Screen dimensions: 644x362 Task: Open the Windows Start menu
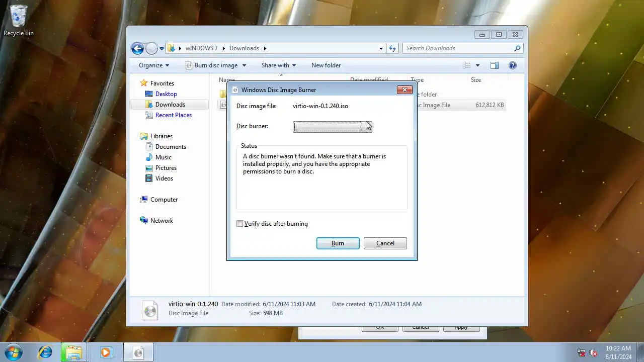coord(14,352)
